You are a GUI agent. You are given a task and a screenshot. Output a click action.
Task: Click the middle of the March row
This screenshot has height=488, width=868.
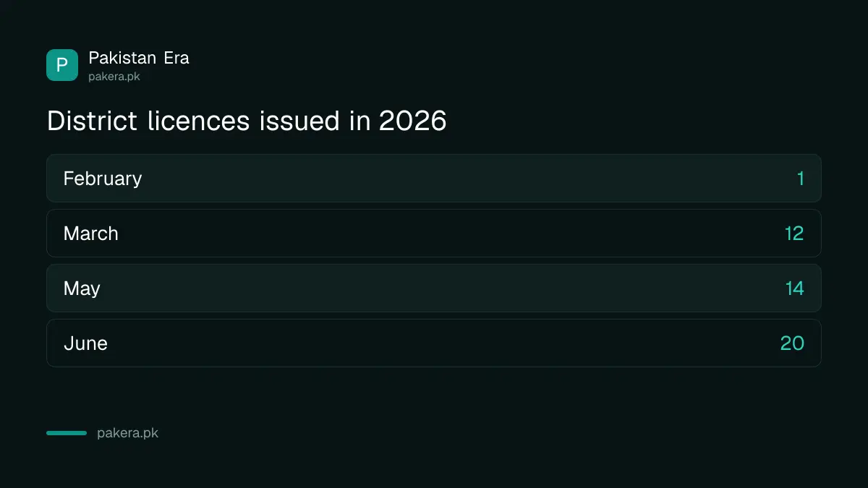pyautogui.click(x=434, y=233)
